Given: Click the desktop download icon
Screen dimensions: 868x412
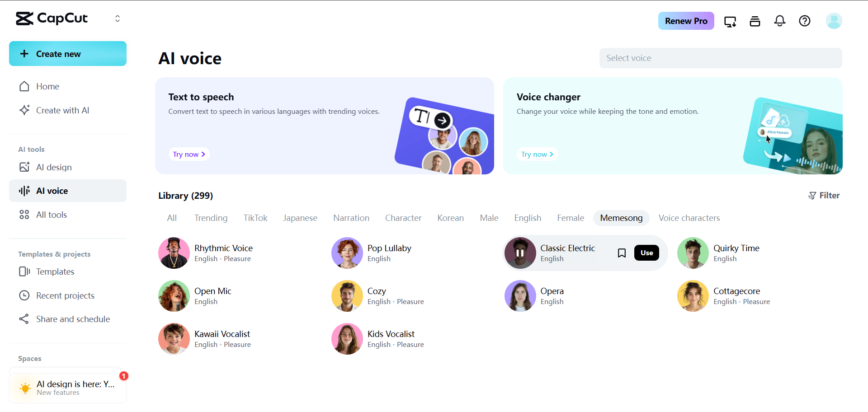Looking at the screenshot, I should [730, 21].
